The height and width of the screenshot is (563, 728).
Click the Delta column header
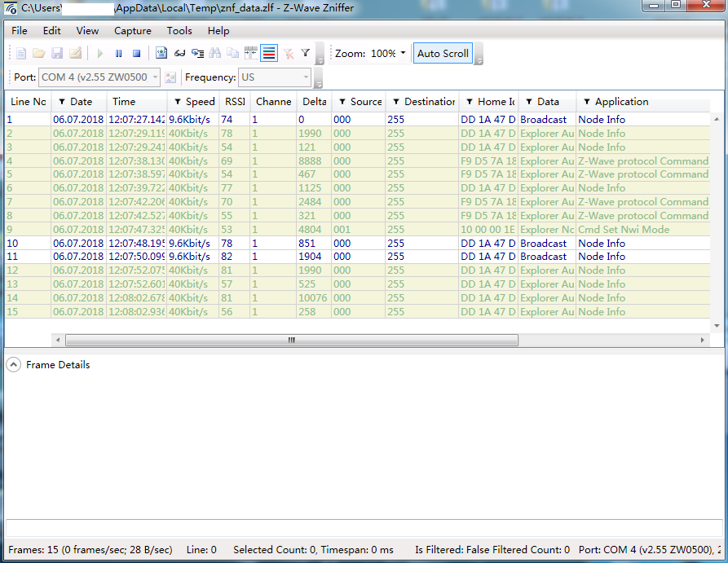click(x=315, y=102)
